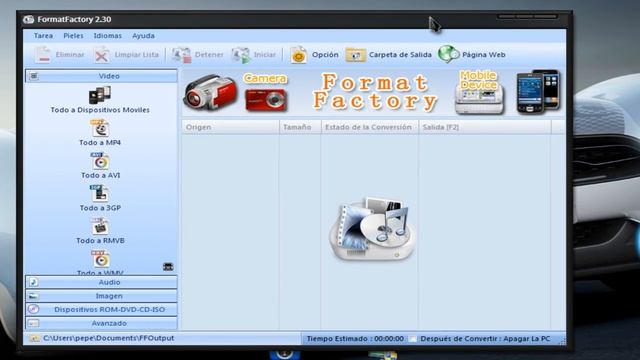The height and width of the screenshot is (360, 640).
Task: Click Todo a Dispositivos Moviles label text
Action: [100, 110]
